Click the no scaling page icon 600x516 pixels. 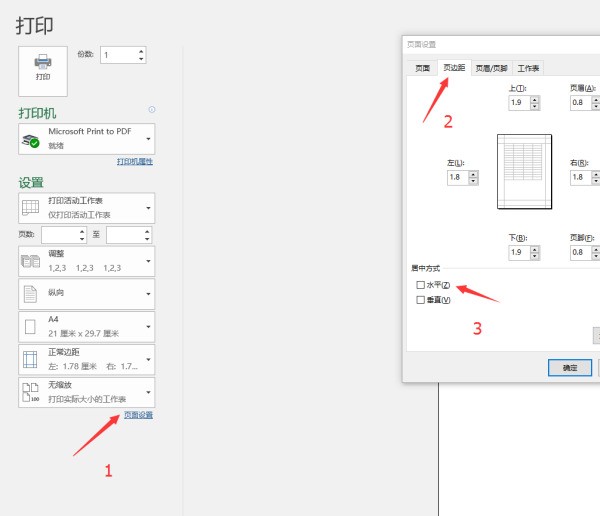(x=31, y=392)
